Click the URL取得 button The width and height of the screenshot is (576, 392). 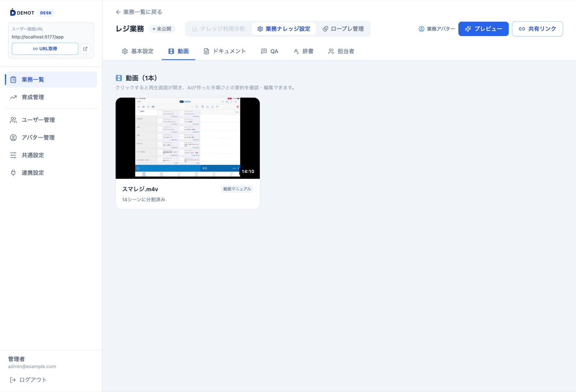tap(45, 49)
